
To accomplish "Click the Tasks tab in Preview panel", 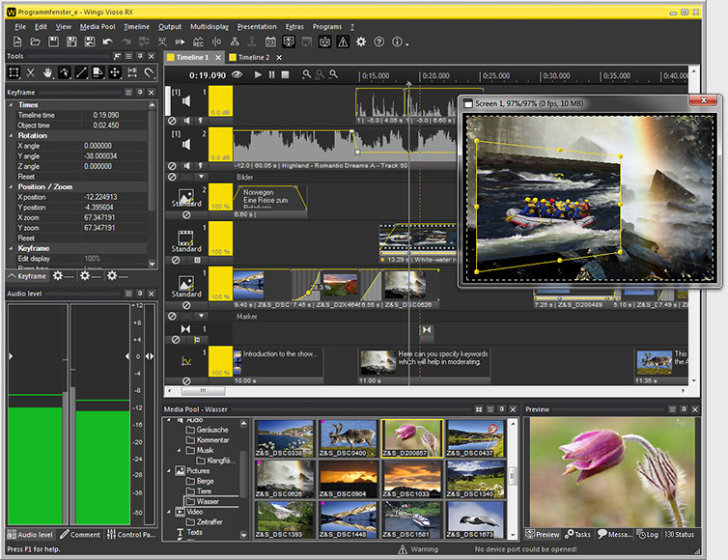I will [580, 534].
